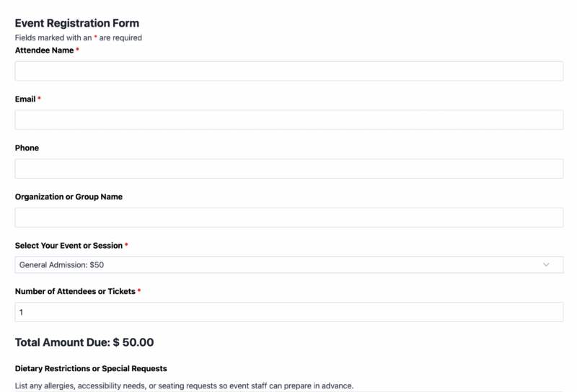Click the Attendee Name label
This screenshot has width=577, height=392.
click(x=44, y=50)
